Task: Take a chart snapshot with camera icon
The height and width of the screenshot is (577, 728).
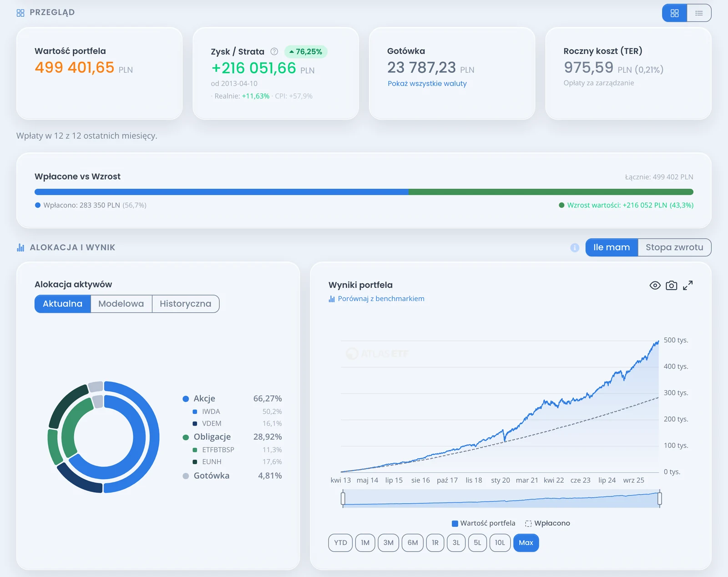Action: (x=671, y=285)
